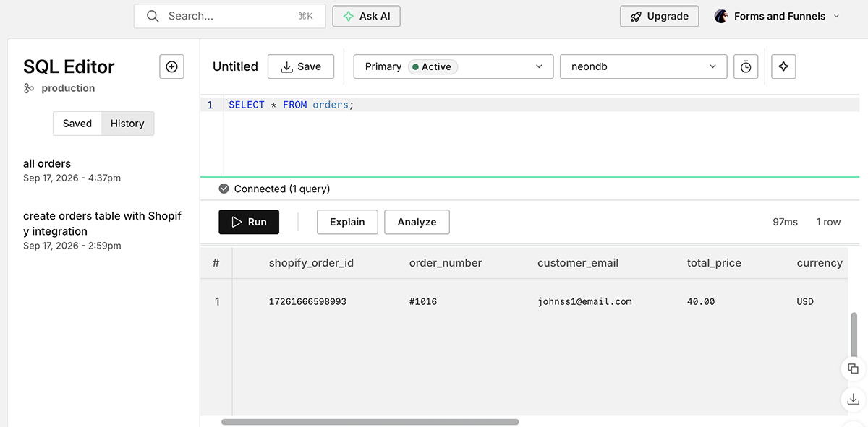Click the Upgrade button
868x427 pixels.
[x=659, y=16]
